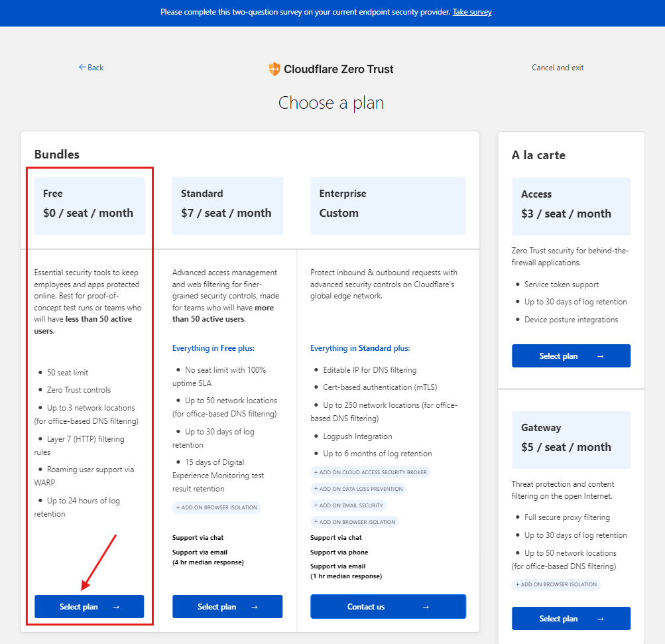This screenshot has height=644, width=665.
Task: Click 'Up to 24 hours of log retention' bullet
Action: coord(78,507)
